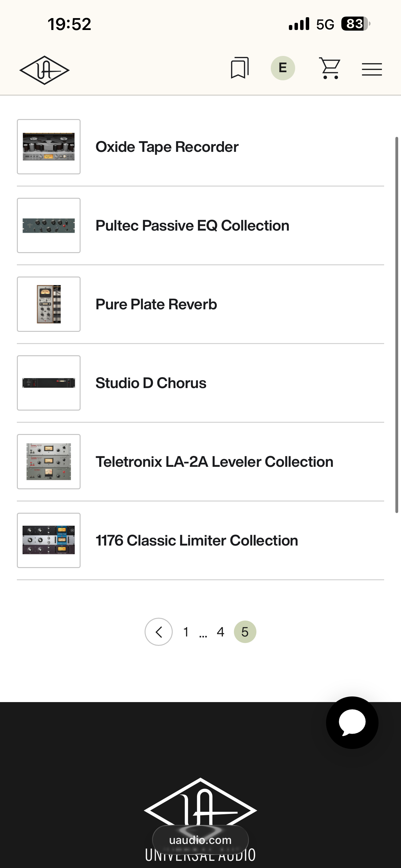
Task: Open Oxide Tape Recorder product
Action: 167,147
